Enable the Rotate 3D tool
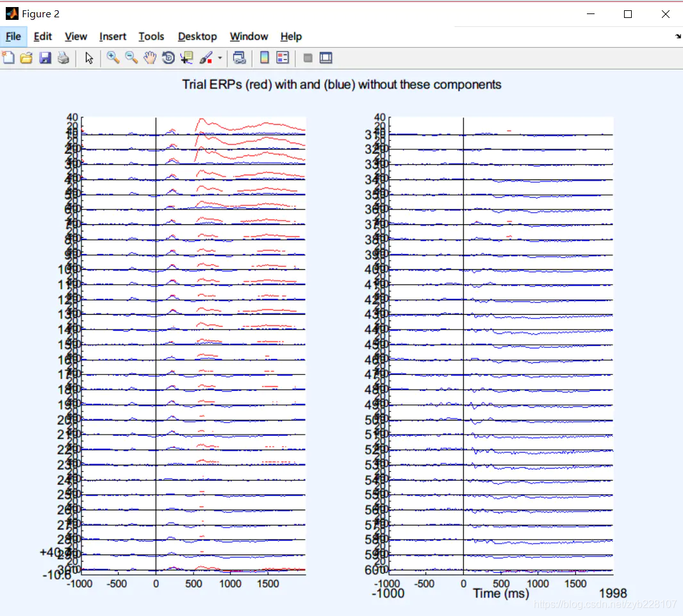 pyautogui.click(x=169, y=58)
